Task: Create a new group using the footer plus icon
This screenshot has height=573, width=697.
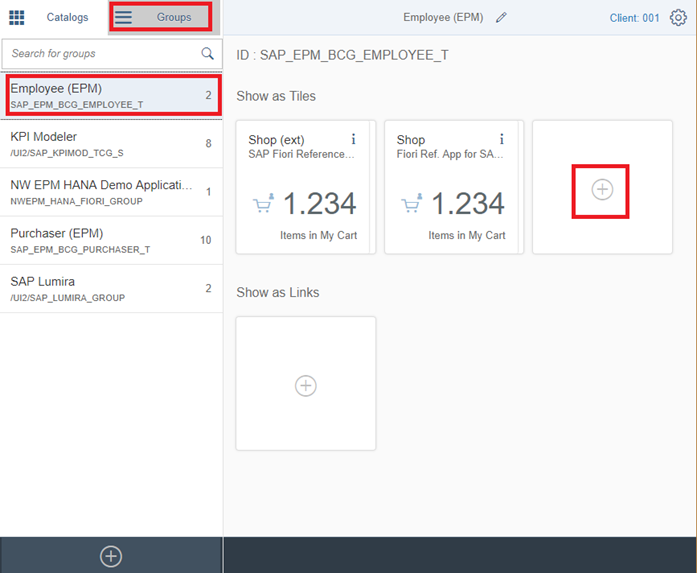Action: [x=111, y=556]
